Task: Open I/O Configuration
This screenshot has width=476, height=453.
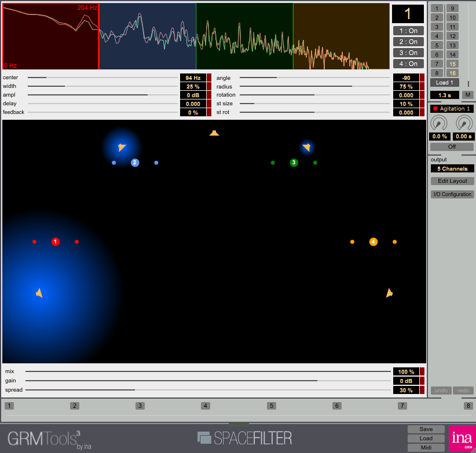Action: (452, 194)
